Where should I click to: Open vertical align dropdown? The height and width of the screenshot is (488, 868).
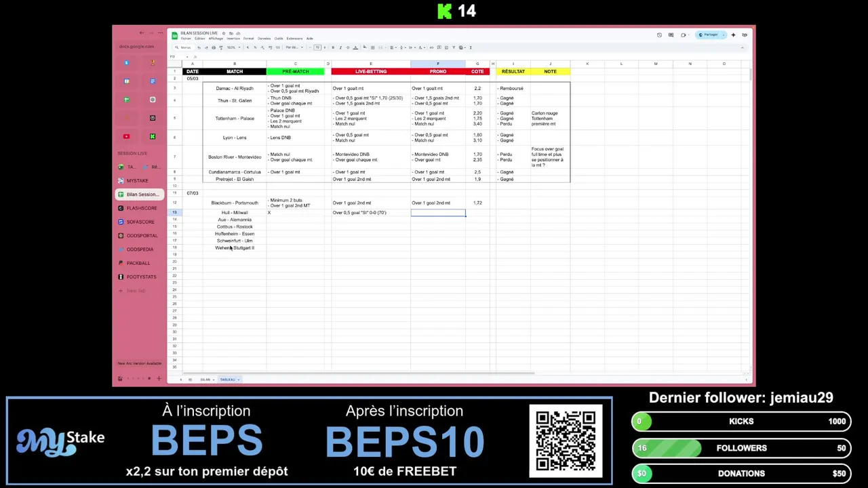401,47
